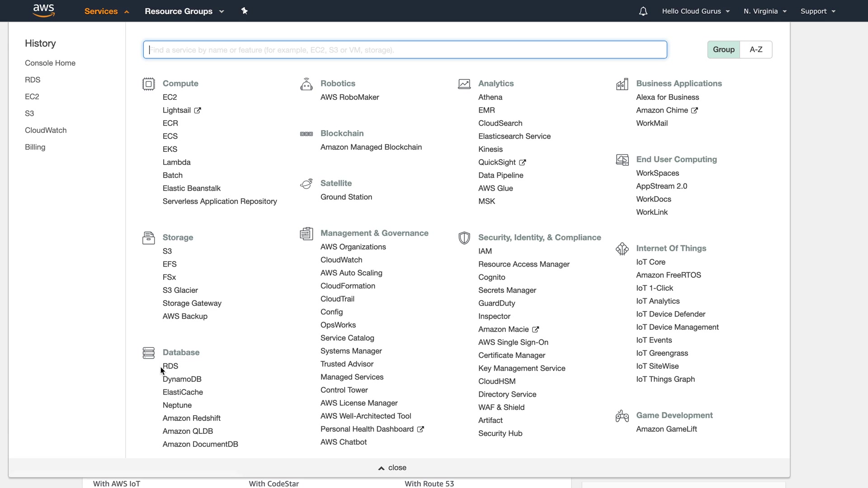
Task: Click the find a service search field
Action: pyautogui.click(x=405, y=50)
